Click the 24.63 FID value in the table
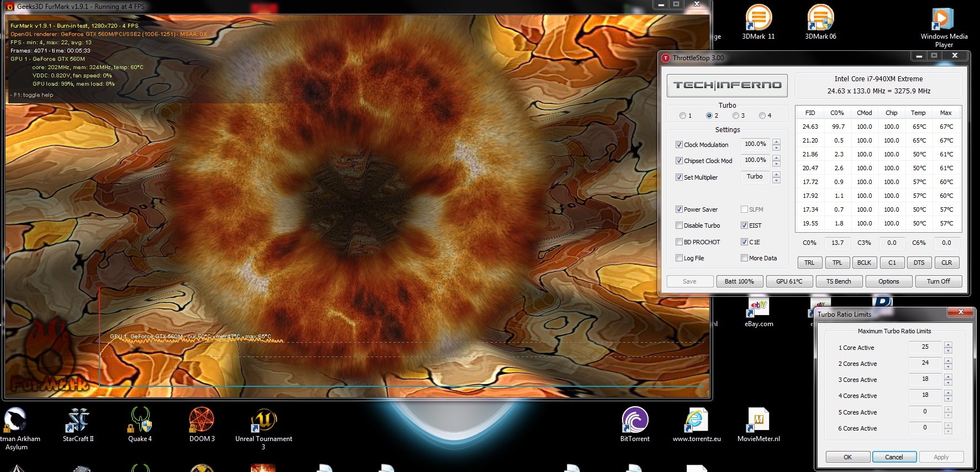Screen dimensions: 980x472 click(x=810, y=127)
